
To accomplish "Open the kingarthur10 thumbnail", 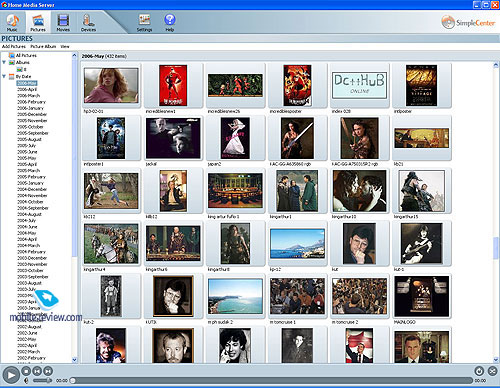I will [359, 191].
